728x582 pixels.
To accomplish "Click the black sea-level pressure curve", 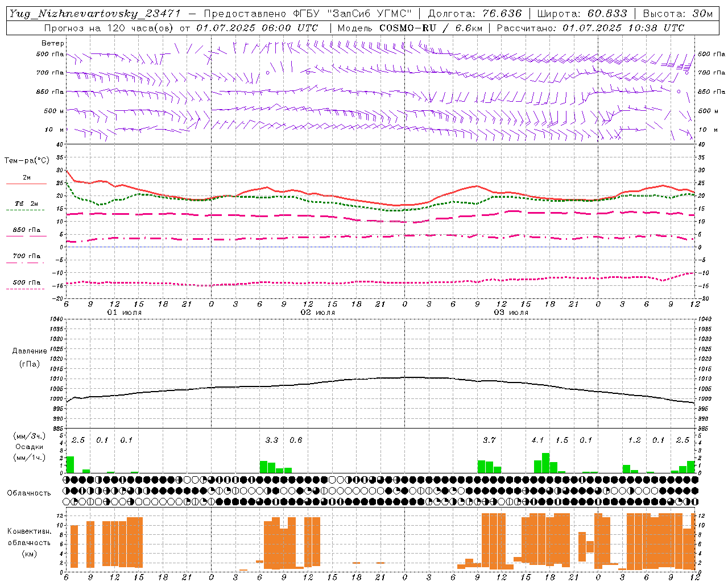I will (380, 378).
